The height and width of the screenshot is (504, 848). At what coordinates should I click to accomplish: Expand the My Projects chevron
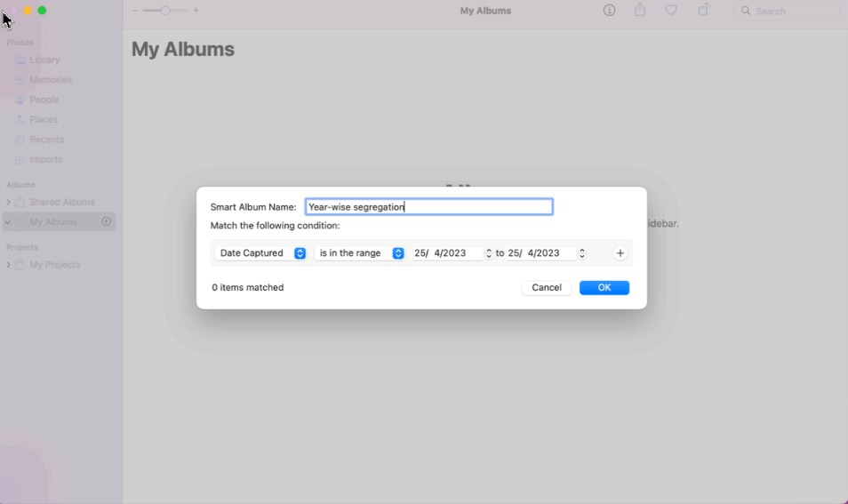click(x=8, y=265)
